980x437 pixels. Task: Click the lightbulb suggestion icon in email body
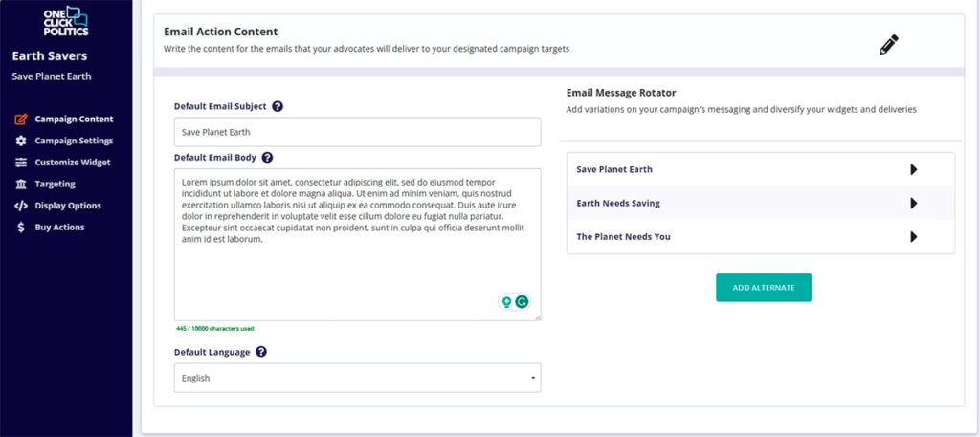pyautogui.click(x=507, y=301)
